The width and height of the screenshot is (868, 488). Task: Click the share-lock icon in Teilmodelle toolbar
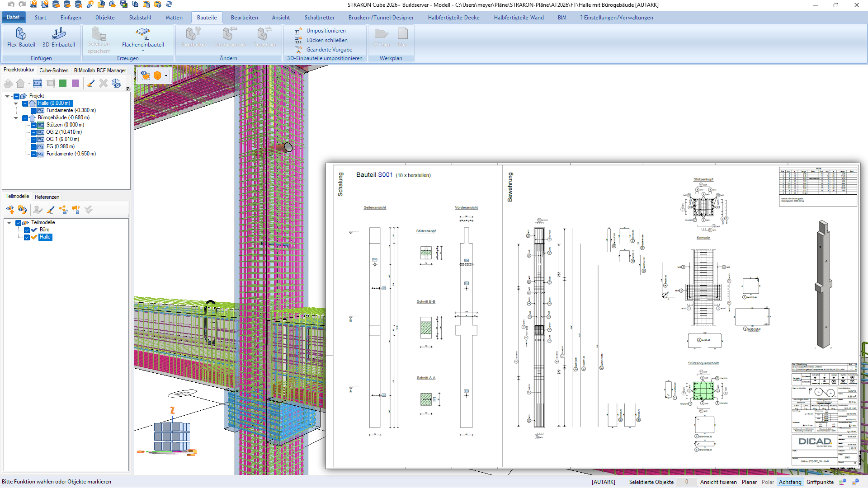(63, 209)
